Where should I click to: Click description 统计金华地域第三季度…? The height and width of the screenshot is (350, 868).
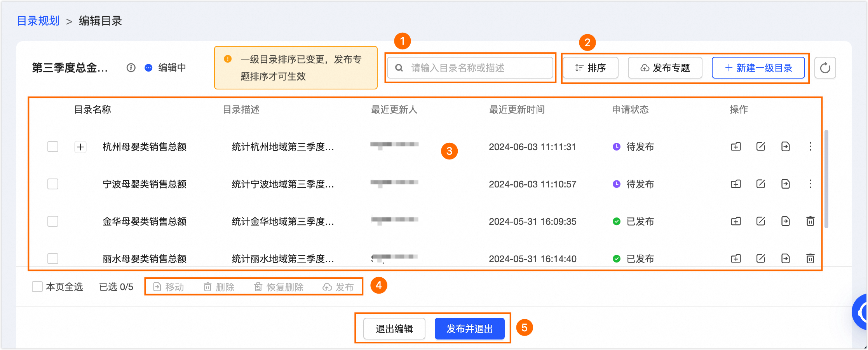tap(283, 221)
